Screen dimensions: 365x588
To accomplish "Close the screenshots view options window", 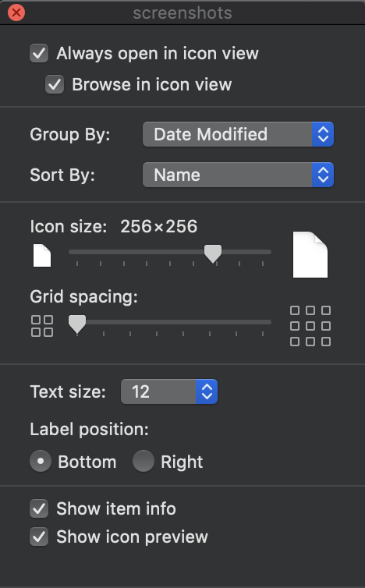I will tap(16, 12).
